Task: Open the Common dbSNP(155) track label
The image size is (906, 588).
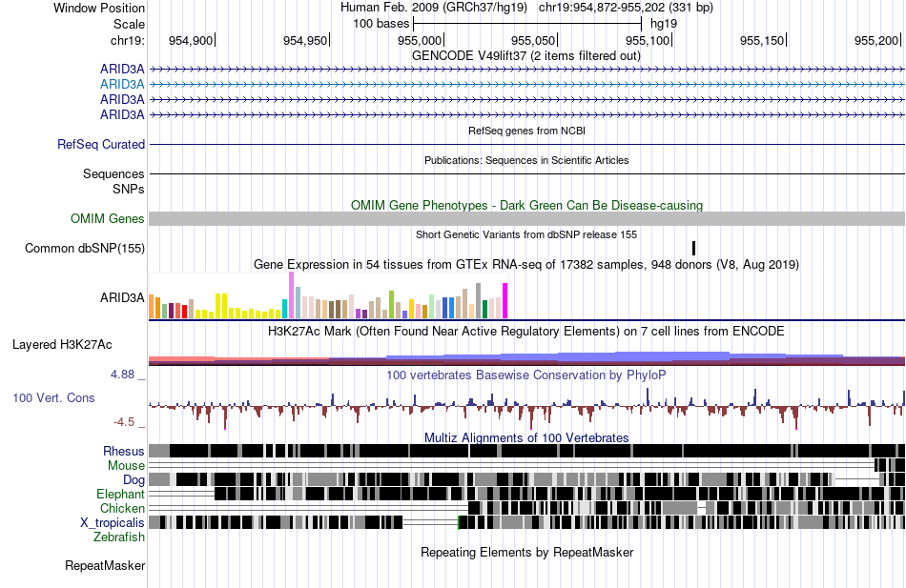Action: (x=85, y=249)
